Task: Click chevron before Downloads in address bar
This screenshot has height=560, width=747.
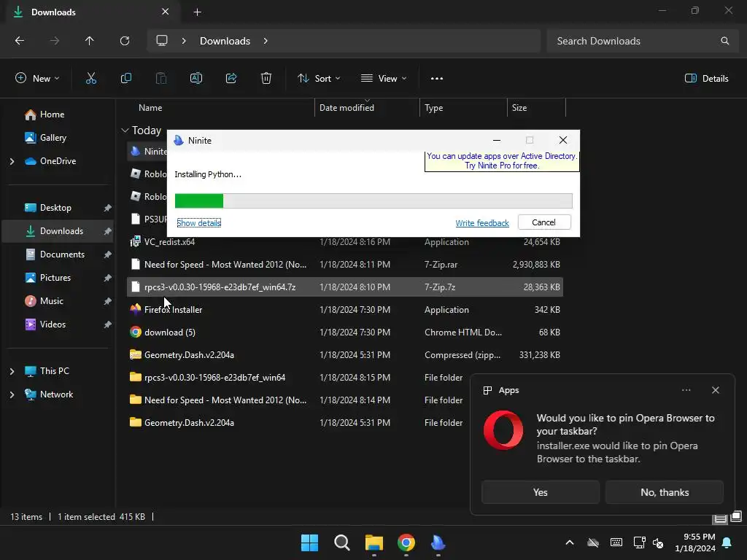Action: coord(184,41)
